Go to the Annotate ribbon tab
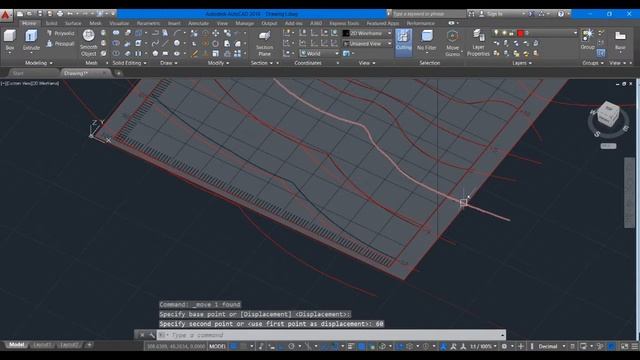The height and width of the screenshot is (360, 640). (198, 24)
